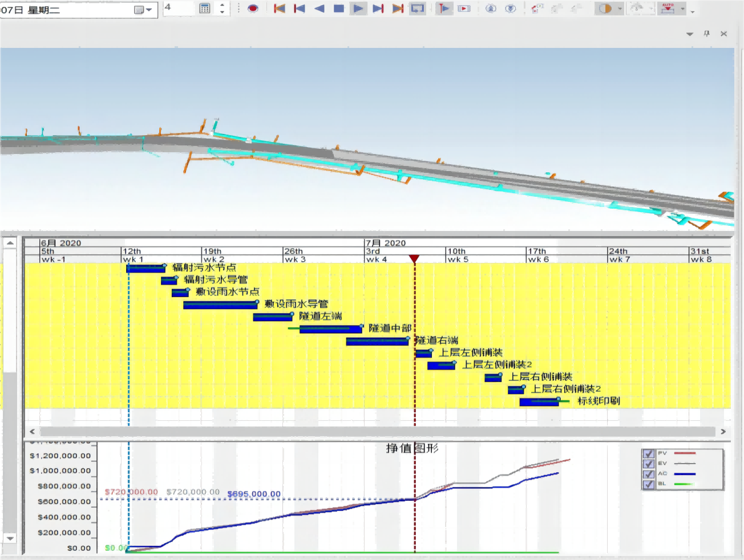Uncheck the EV curve checkbox
The image size is (744, 560).
[x=648, y=464]
